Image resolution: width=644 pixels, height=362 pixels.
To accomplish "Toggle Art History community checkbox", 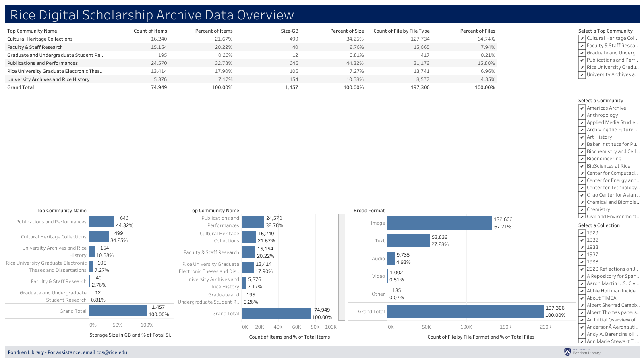I will coord(582,137).
